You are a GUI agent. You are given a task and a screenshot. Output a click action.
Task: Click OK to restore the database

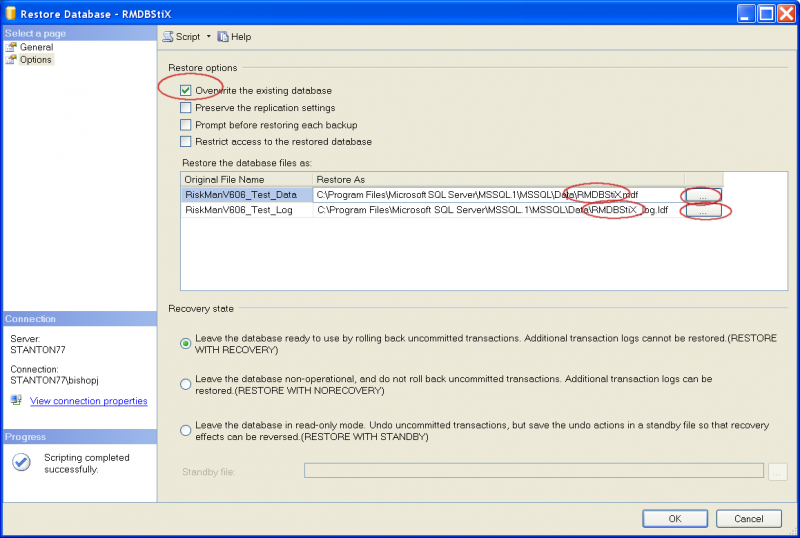point(674,519)
